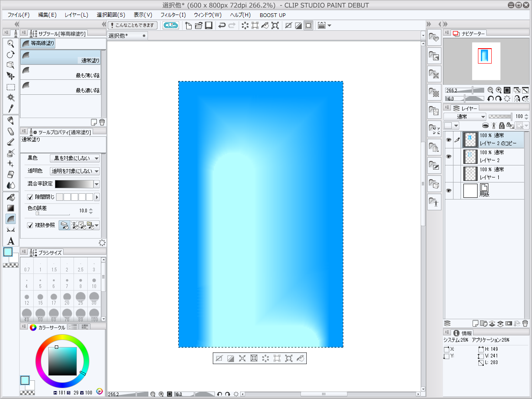Screen dimensions: 532x399
Task: Select the 最も濃い陰 sub tool
Action: 61,87
